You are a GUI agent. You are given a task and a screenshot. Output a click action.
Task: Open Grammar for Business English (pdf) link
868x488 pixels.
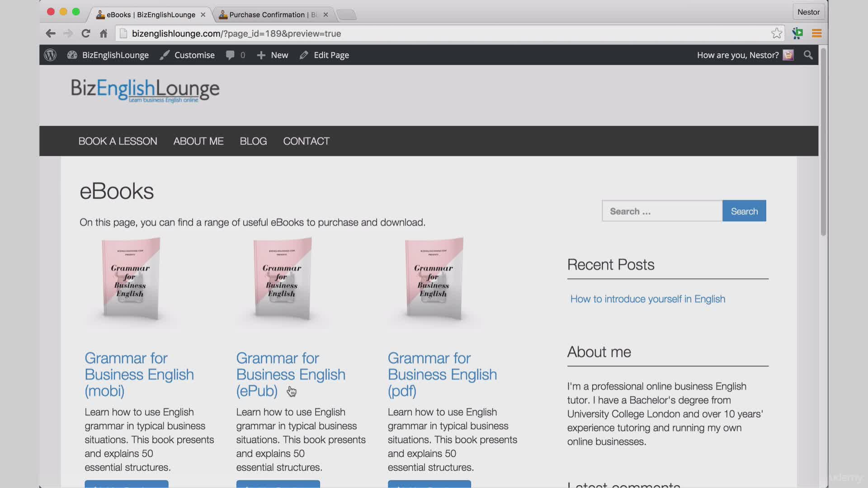point(442,375)
